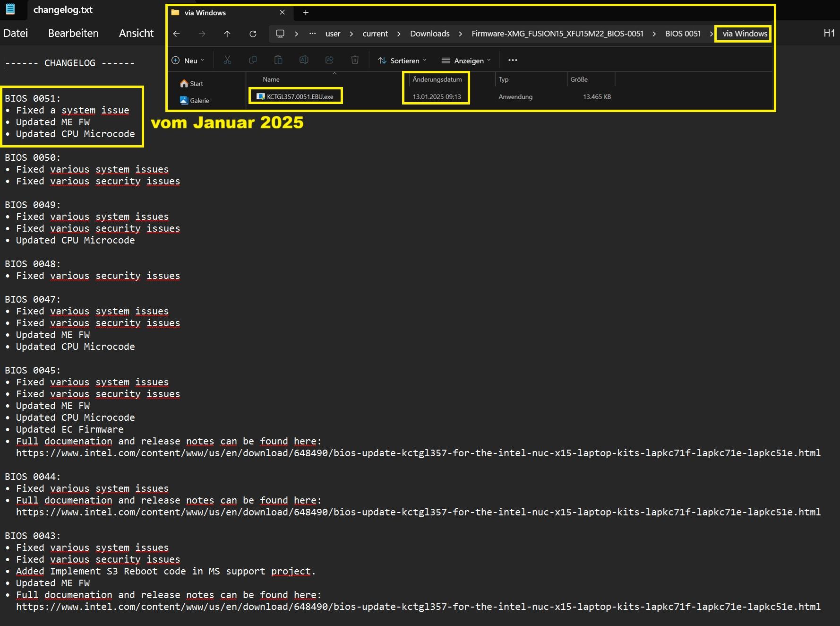840x626 pixels.
Task: Expand the chevron after the Downloads breadcrumb
Action: pyautogui.click(x=460, y=34)
